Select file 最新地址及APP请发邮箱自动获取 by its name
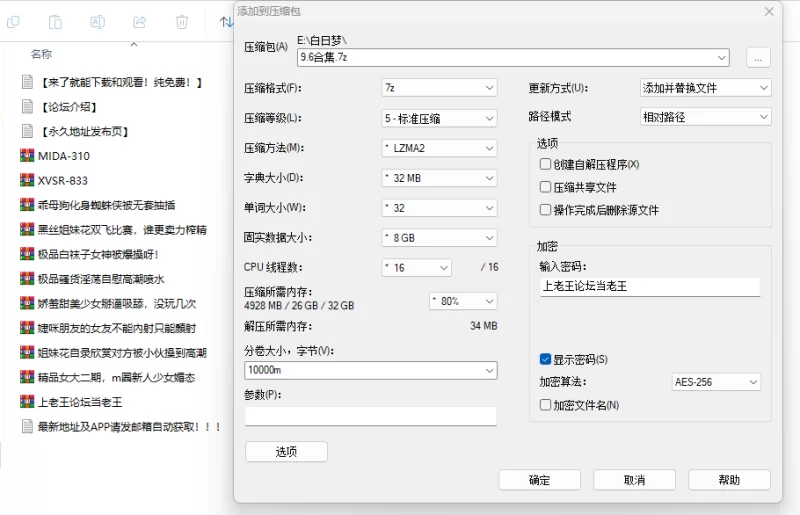 click(x=130, y=427)
